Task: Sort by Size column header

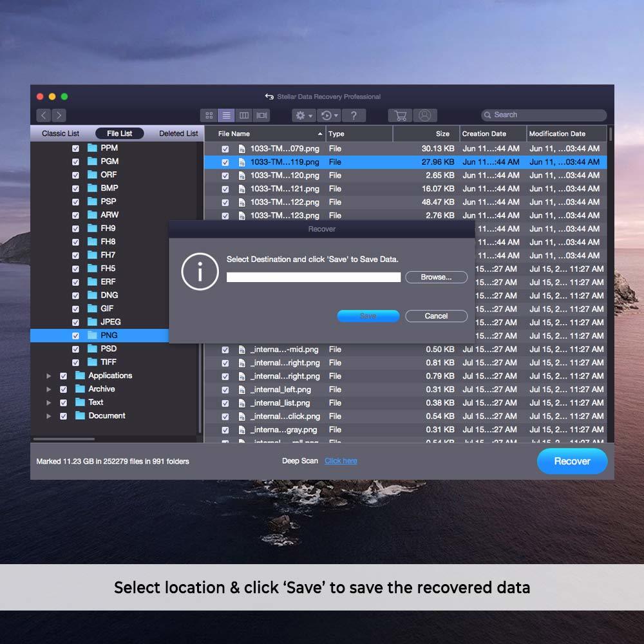Action: pos(426,133)
